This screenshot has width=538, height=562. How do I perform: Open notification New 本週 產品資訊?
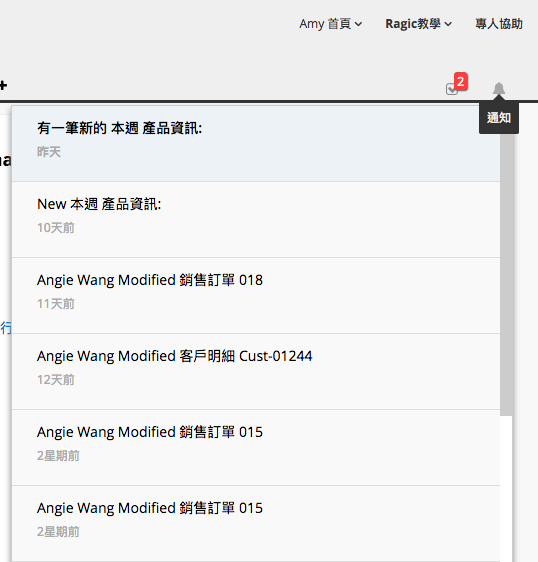[x=256, y=219]
